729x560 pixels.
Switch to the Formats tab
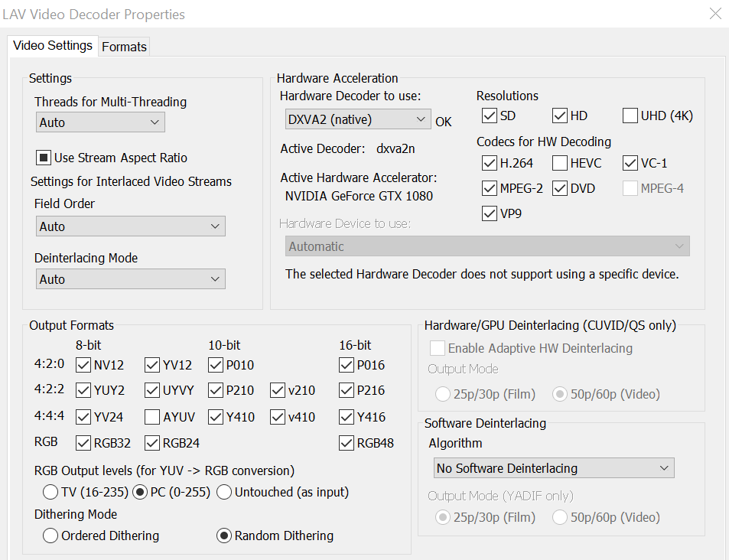coord(124,47)
